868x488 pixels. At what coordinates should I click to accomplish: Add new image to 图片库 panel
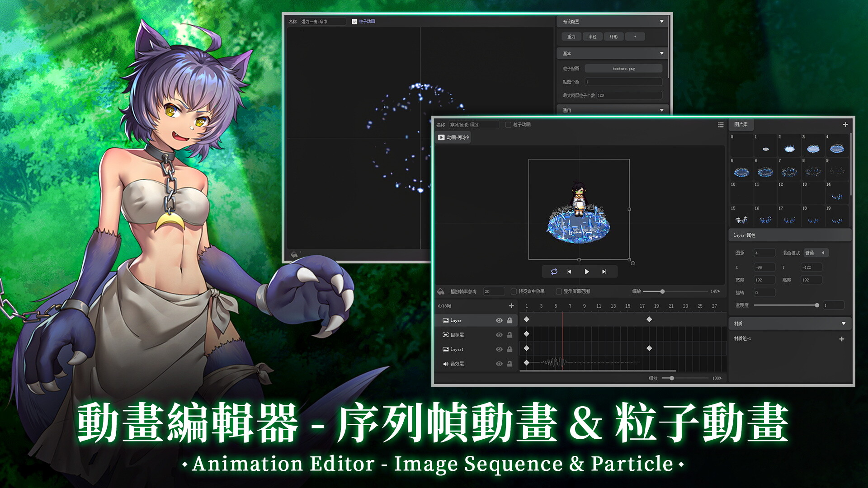pos(845,125)
